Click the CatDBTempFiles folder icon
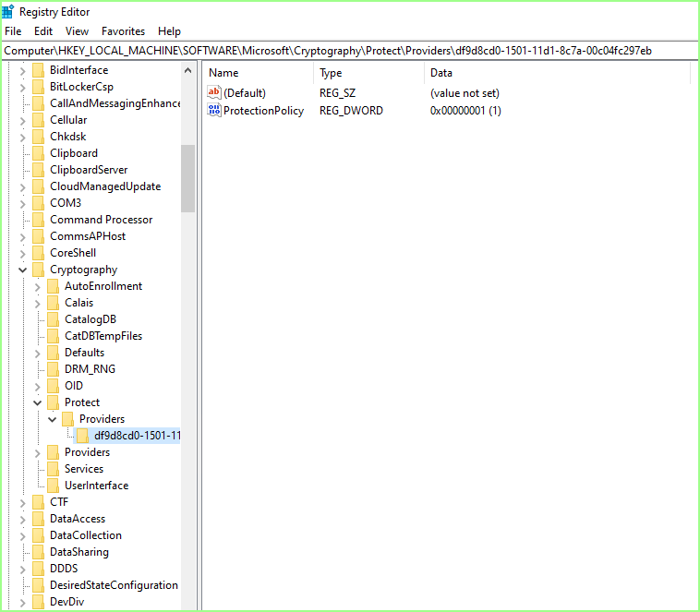Viewport: 700px width, 612px height. click(x=54, y=336)
